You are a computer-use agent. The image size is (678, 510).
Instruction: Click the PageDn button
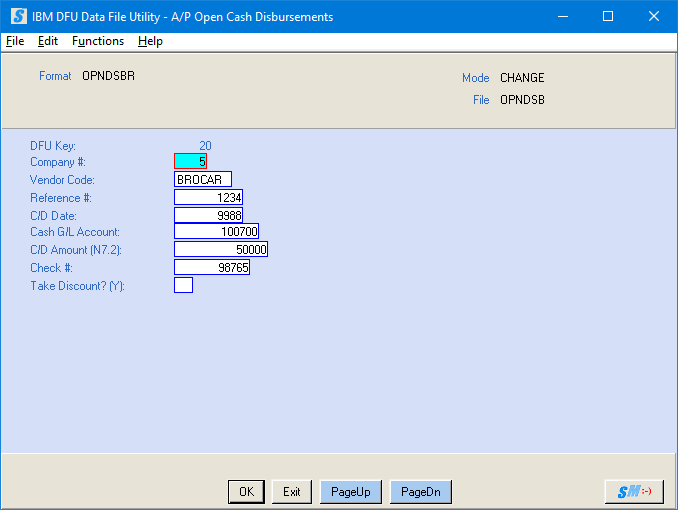[421, 492]
